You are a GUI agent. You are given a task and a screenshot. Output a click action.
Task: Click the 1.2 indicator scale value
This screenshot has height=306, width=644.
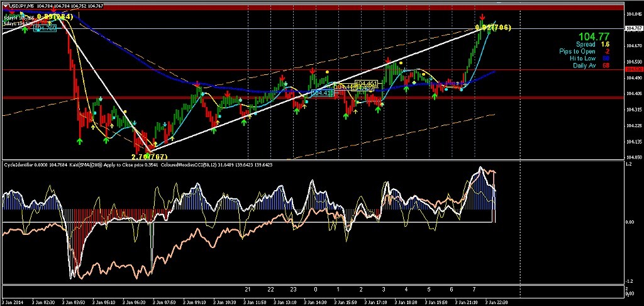coord(630,164)
